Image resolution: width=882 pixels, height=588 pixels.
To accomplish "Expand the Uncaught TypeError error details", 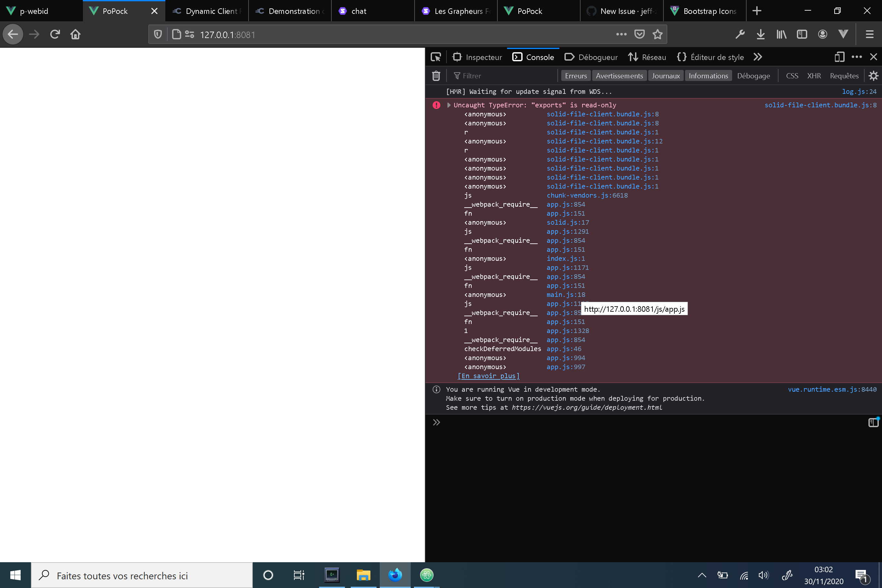I will tap(448, 105).
